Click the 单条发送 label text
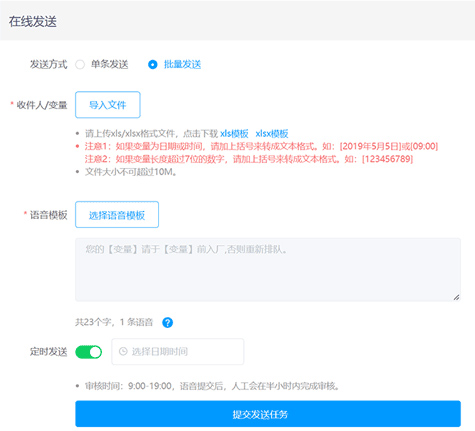The width and height of the screenshot is (475, 431). 110,64
